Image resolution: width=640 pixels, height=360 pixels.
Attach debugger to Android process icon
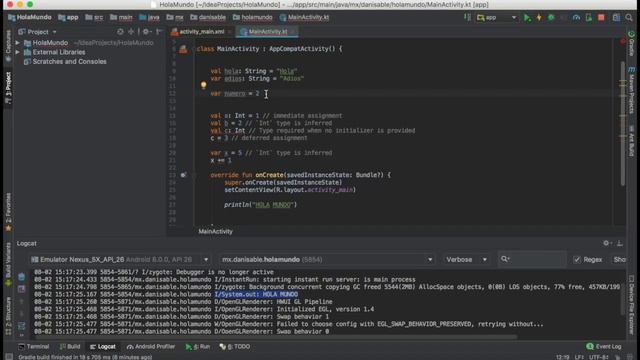[589, 18]
